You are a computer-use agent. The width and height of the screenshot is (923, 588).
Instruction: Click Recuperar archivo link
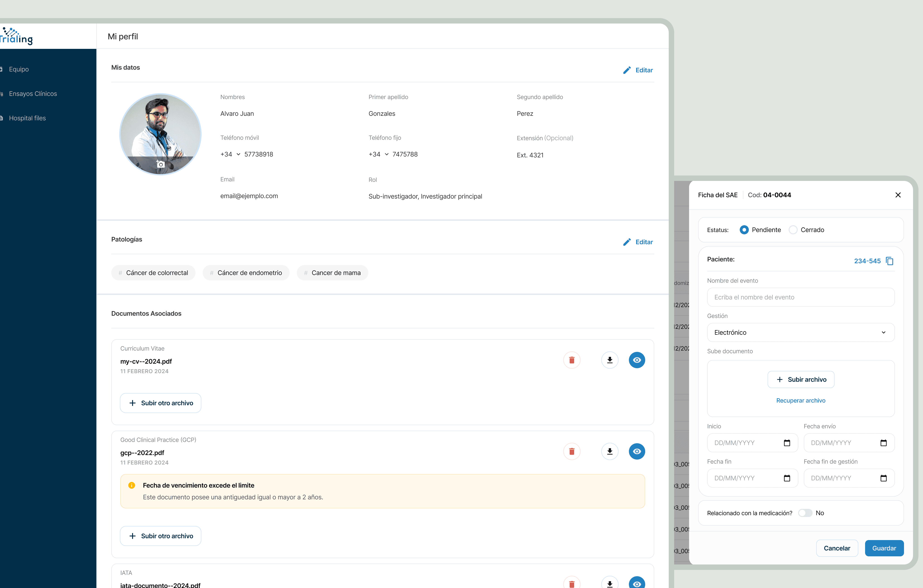pyautogui.click(x=800, y=400)
